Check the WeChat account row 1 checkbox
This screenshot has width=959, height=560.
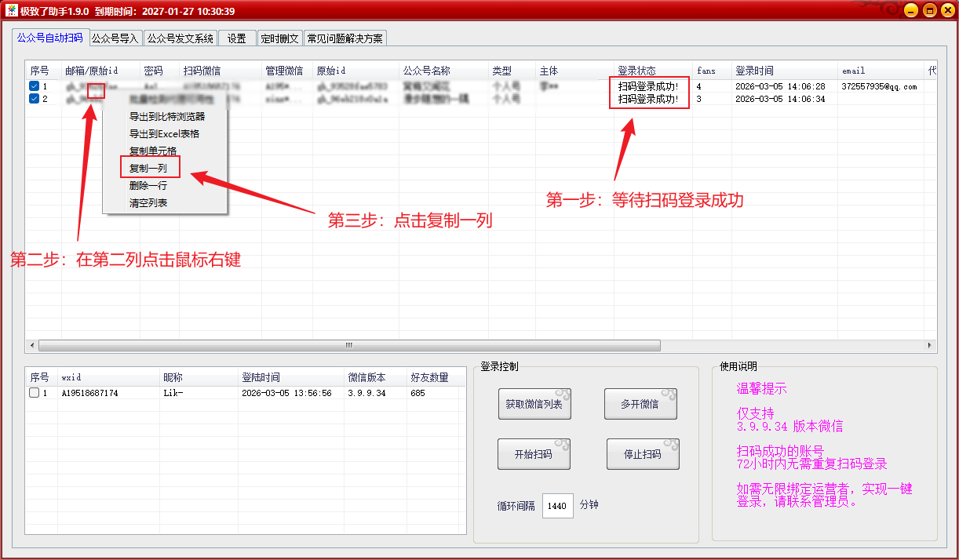point(35,393)
